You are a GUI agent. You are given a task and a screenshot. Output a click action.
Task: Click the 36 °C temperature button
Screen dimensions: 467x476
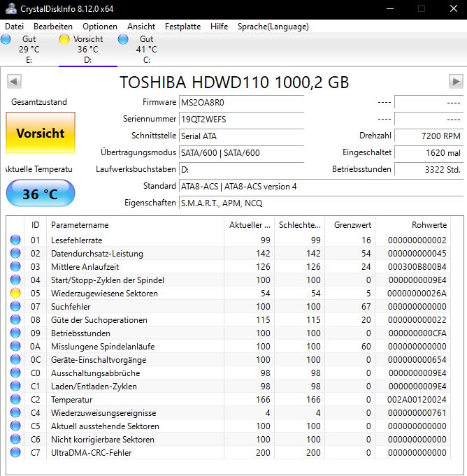[41, 194]
